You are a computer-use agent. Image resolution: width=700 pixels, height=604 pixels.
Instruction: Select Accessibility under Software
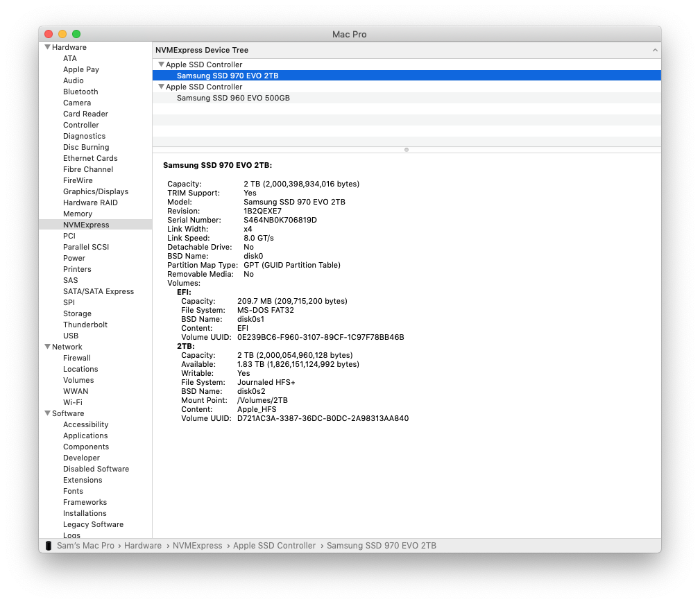86,424
